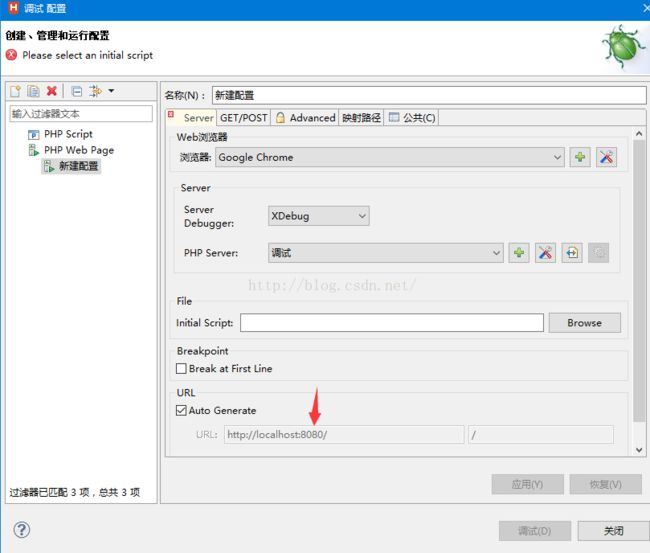Screen dimensions: 650x553
Task: Open the help question mark icon
Action: click(22, 530)
